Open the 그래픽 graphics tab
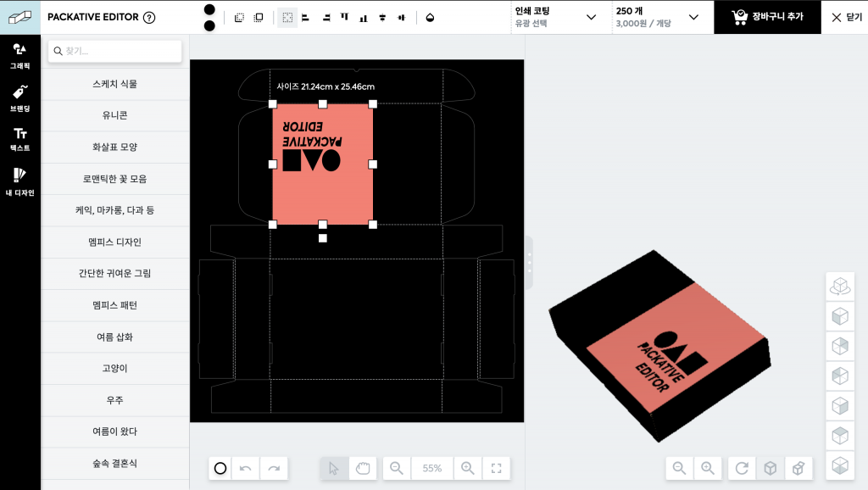 (x=20, y=56)
